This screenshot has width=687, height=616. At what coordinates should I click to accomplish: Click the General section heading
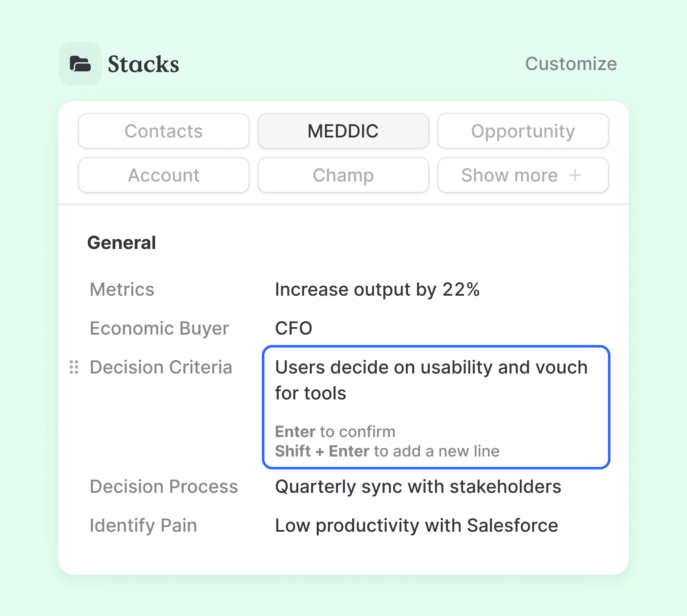click(121, 243)
